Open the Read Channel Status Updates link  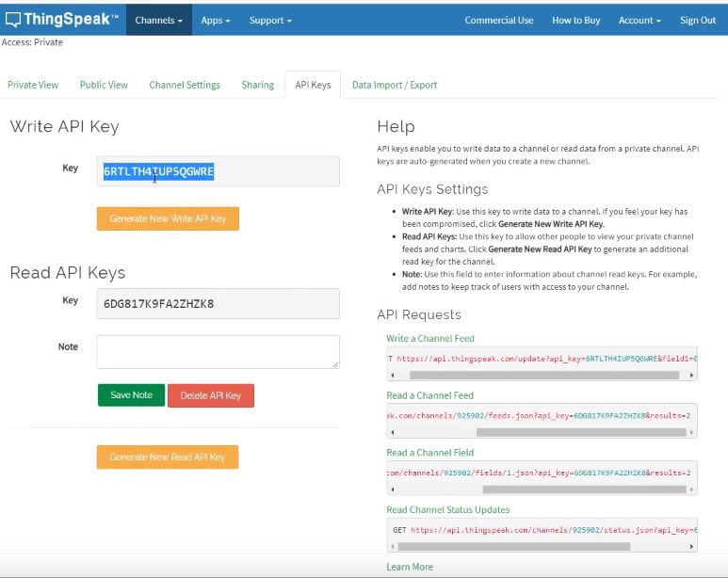coord(448,510)
